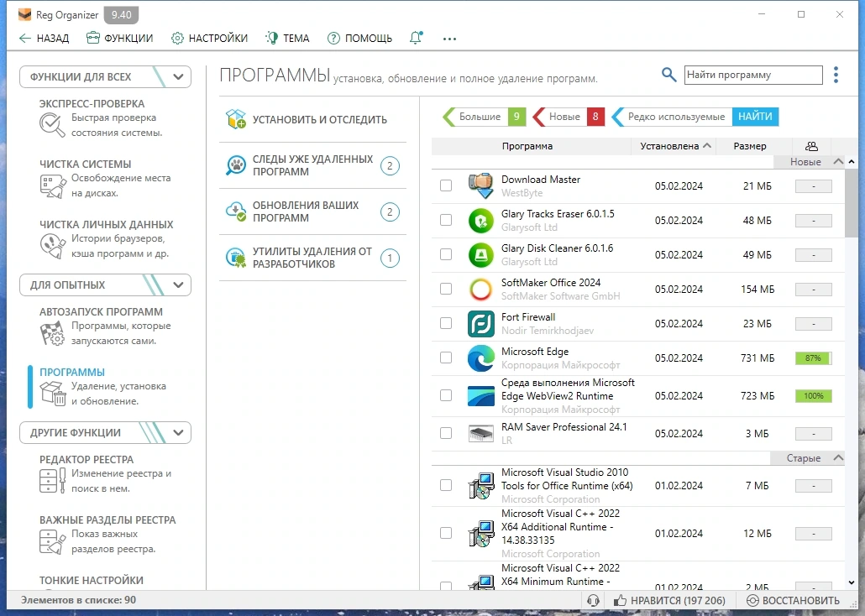Collapse the Новые programs group
This screenshot has height=616, width=865.
pyautogui.click(x=838, y=162)
